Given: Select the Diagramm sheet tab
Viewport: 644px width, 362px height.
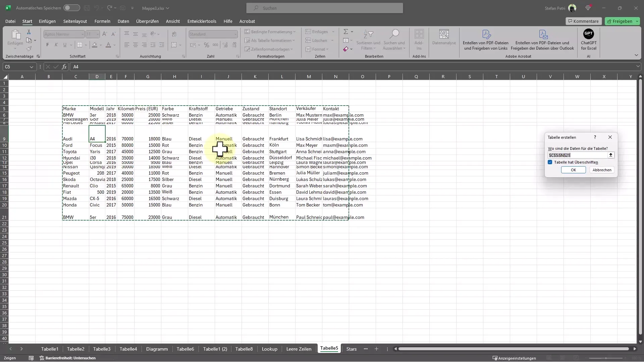Looking at the screenshot, I should (157, 349).
